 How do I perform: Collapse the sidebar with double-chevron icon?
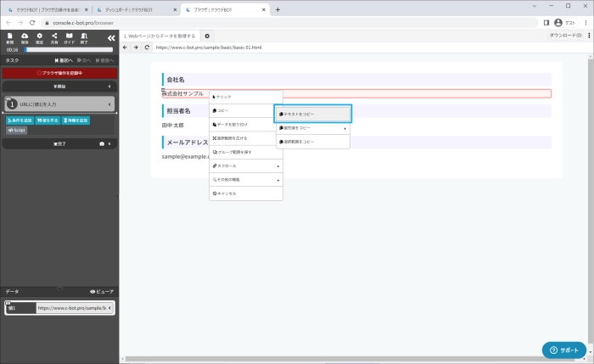(110, 38)
